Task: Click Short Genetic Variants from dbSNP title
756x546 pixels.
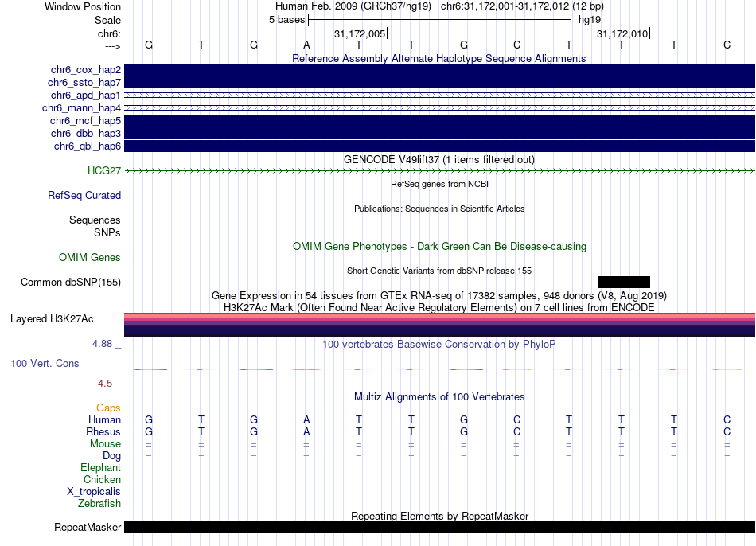Action: 439,271
